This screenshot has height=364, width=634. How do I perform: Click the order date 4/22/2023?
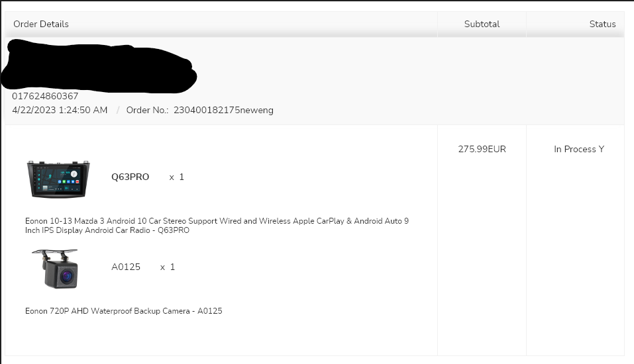(32, 110)
